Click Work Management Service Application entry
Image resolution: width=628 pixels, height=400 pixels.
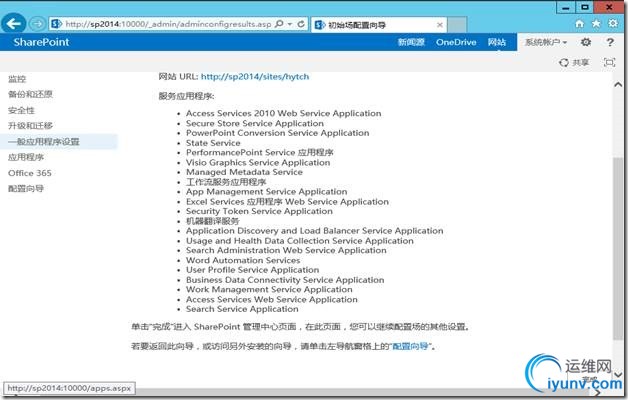pyautogui.click(x=269, y=289)
